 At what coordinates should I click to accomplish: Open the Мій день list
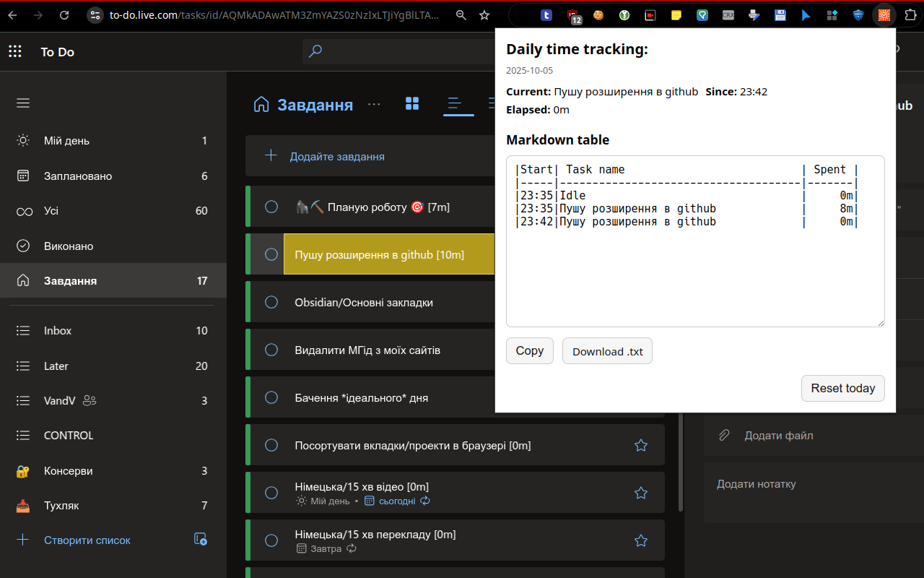[66, 141]
